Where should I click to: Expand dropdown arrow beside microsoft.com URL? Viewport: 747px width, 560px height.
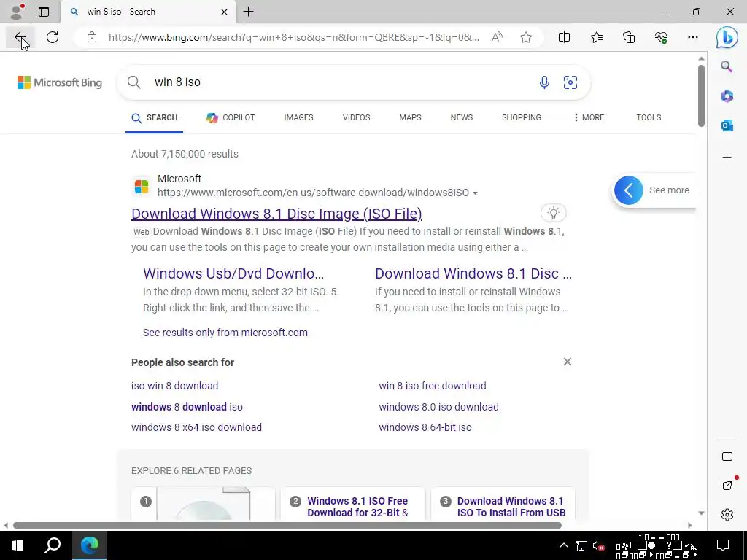coord(475,192)
